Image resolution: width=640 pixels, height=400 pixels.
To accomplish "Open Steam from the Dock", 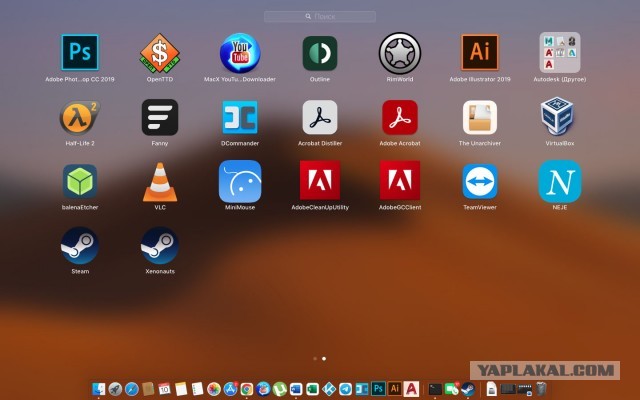I will pyautogui.click(x=468, y=389).
